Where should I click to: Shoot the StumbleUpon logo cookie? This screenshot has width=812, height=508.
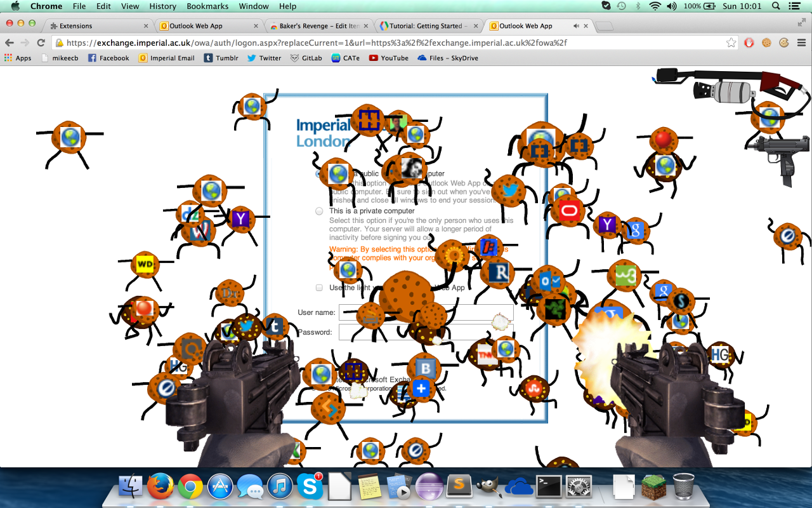[533, 387]
